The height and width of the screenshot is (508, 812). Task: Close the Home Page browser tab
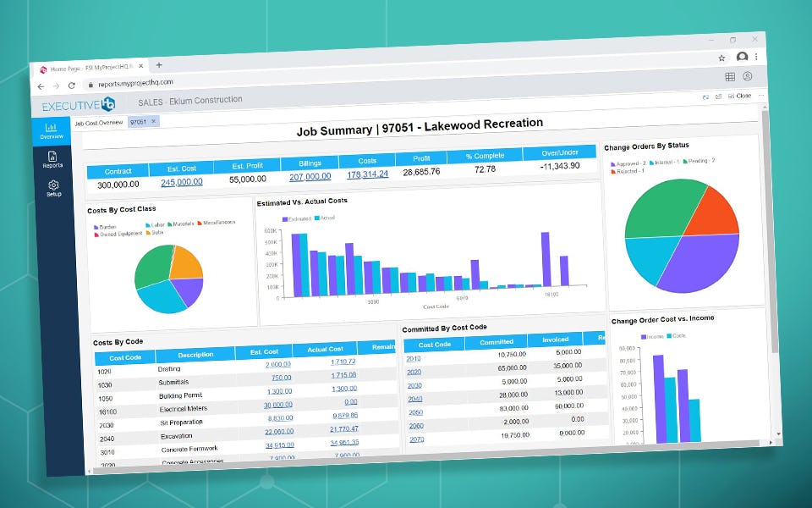pyautogui.click(x=140, y=66)
